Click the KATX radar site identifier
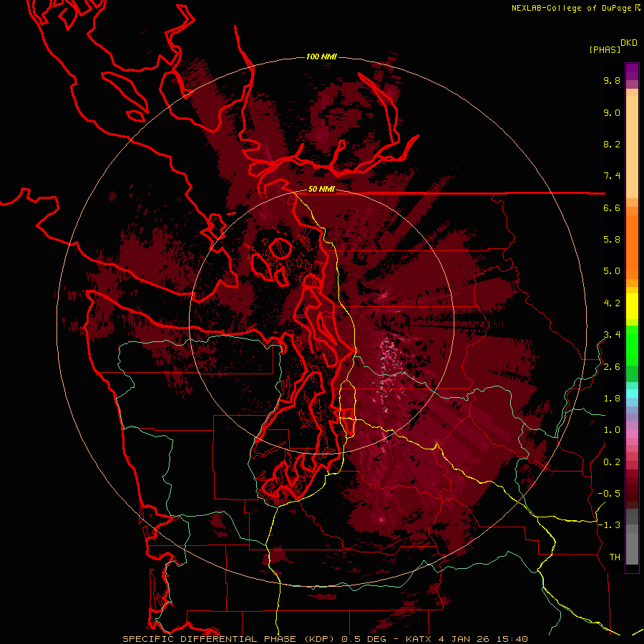The image size is (644, 644). point(419,639)
